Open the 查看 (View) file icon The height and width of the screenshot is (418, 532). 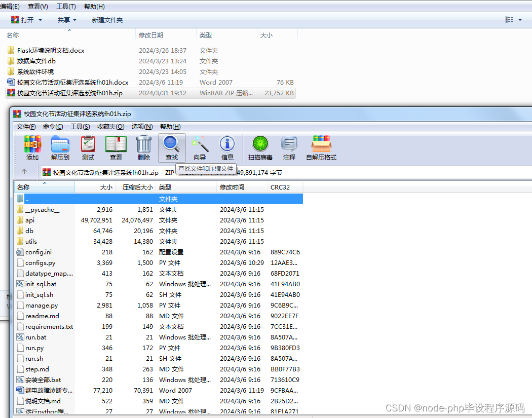(116, 147)
